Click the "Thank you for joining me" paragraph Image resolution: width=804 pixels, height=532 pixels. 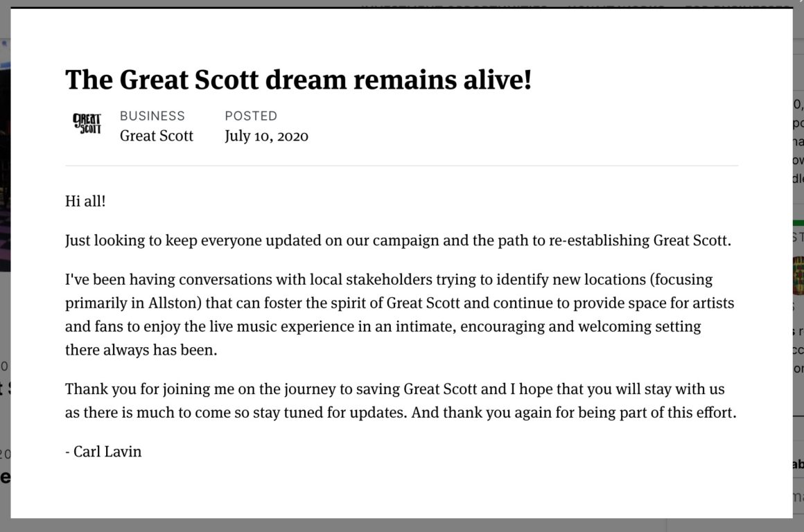click(401, 400)
